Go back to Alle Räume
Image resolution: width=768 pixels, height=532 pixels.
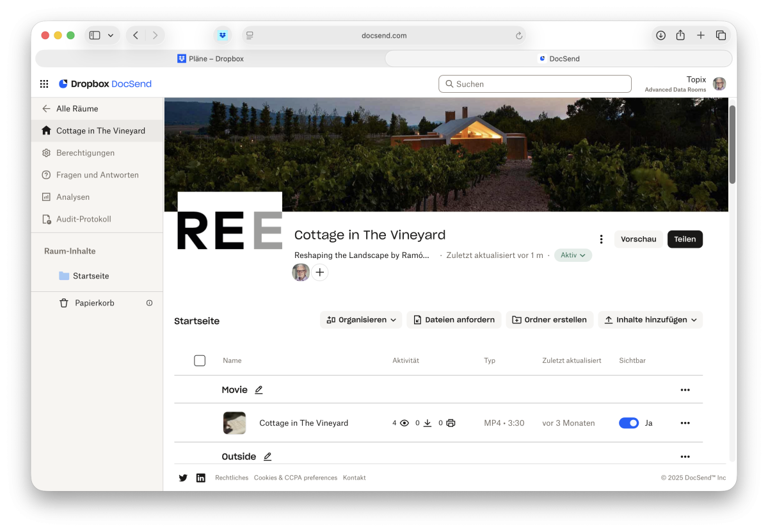click(x=70, y=109)
